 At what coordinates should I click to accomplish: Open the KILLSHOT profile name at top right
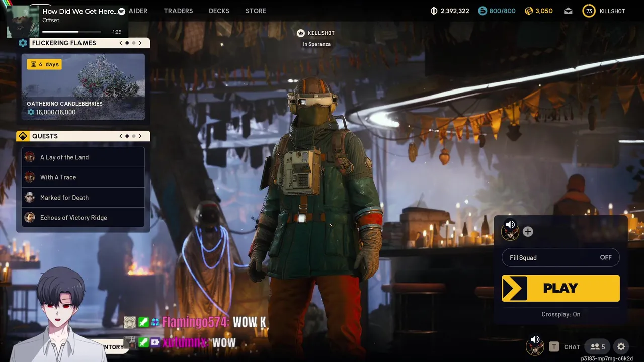[x=612, y=11]
